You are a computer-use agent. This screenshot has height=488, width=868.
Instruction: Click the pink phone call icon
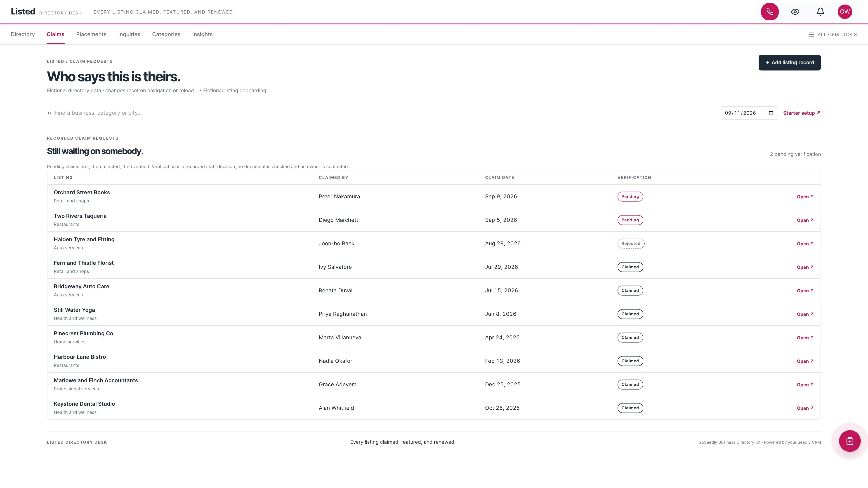770,12
